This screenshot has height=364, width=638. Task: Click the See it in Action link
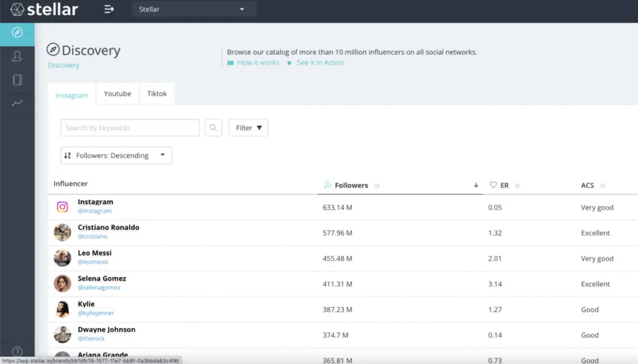320,63
